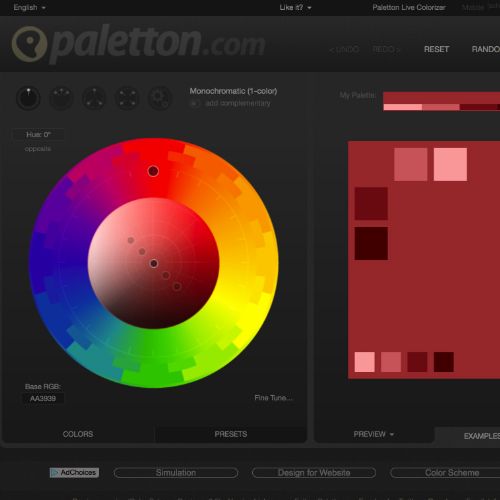Select small dark red swatch in preview bottom row

(x=417, y=362)
